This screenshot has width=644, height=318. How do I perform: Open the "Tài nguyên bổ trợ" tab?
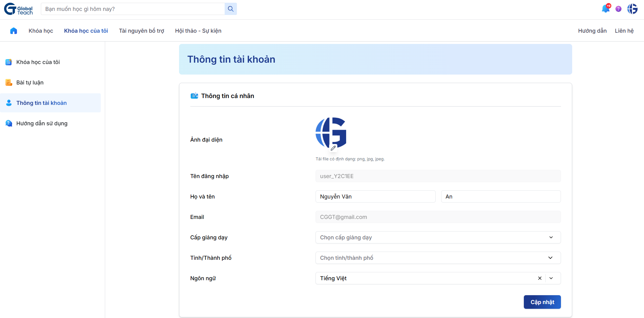click(141, 30)
